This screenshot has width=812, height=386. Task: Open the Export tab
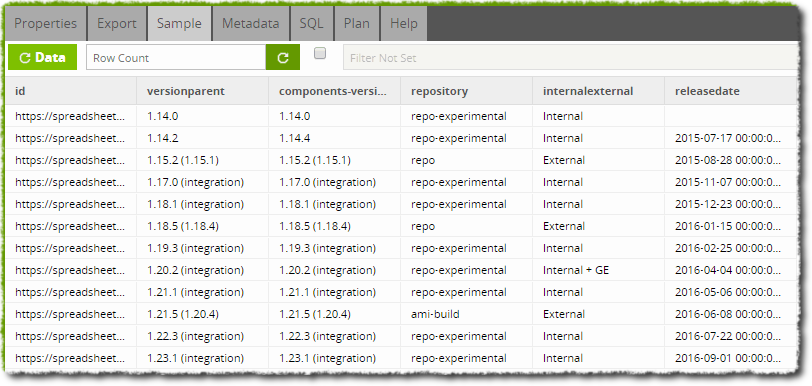(x=117, y=24)
